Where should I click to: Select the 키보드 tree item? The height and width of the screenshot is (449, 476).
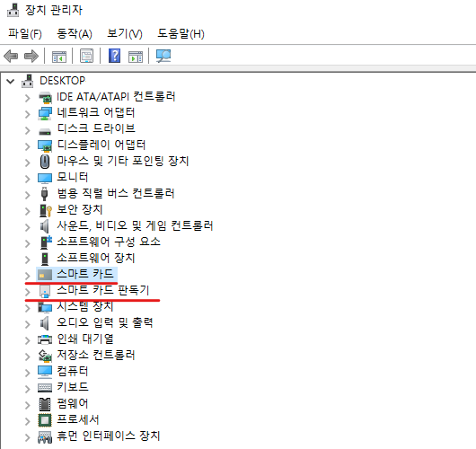(x=73, y=387)
